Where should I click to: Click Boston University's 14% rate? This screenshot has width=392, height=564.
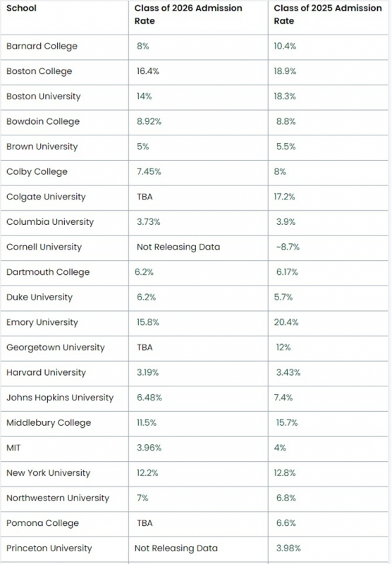(144, 97)
